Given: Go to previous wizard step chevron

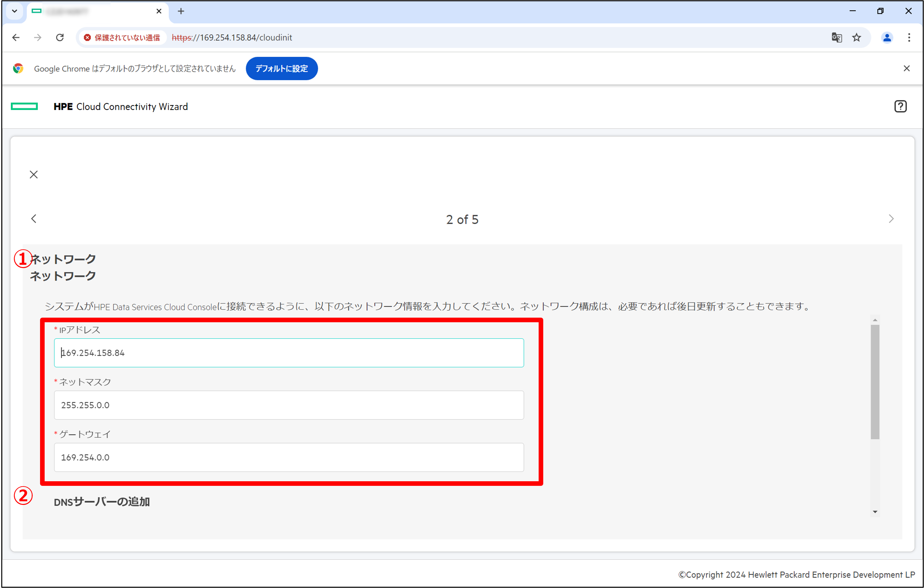Looking at the screenshot, I should click(34, 218).
